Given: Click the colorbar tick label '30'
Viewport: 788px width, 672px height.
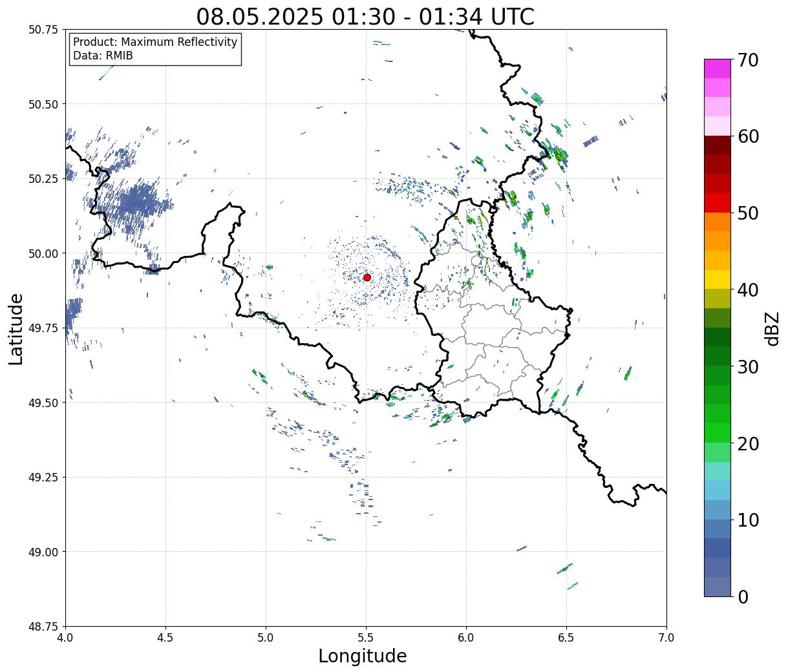Looking at the screenshot, I should [x=748, y=366].
